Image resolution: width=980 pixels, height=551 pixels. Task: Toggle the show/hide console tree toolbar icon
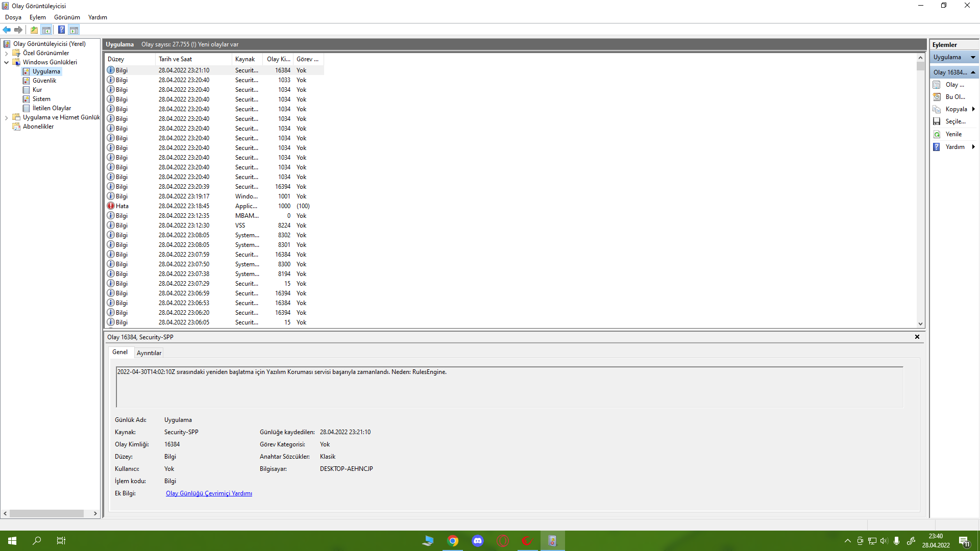(x=46, y=30)
